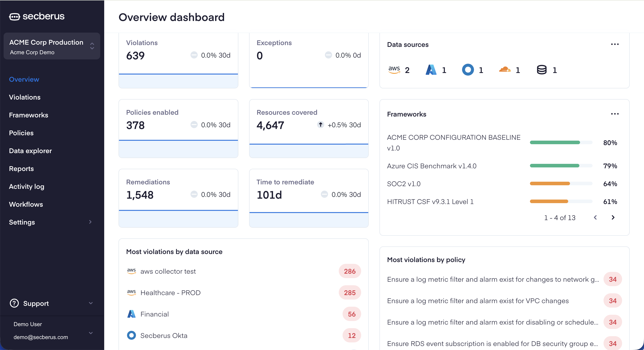
Task: Click the Support help icon
Action: [14, 303]
